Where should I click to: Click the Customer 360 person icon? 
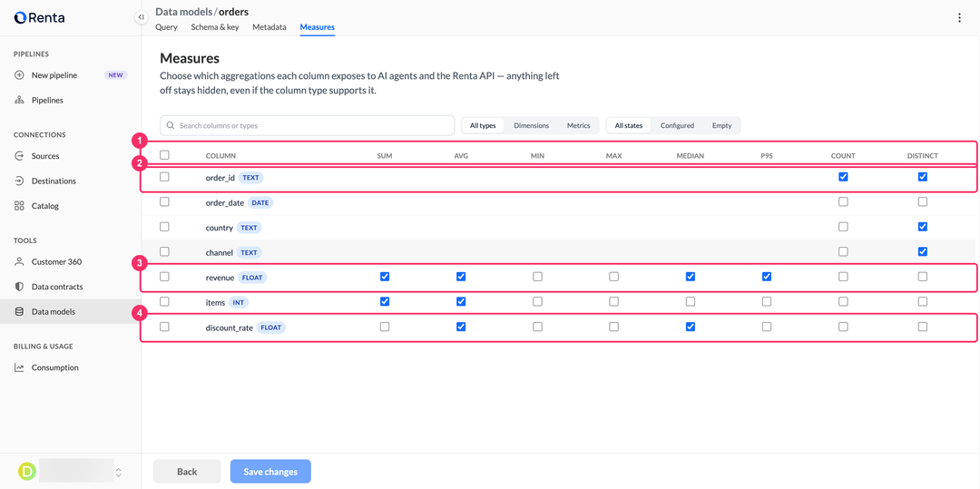tap(19, 261)
